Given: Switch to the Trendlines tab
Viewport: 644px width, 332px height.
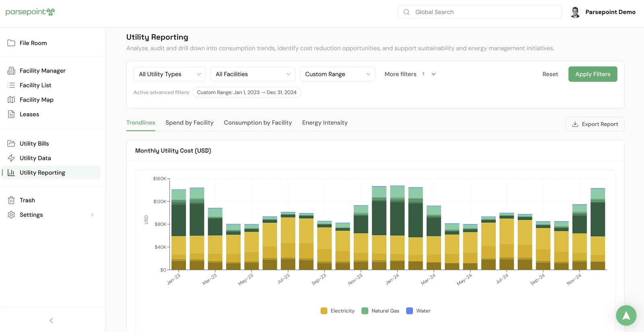Looking at the screenshot, I should coord(141,122).
